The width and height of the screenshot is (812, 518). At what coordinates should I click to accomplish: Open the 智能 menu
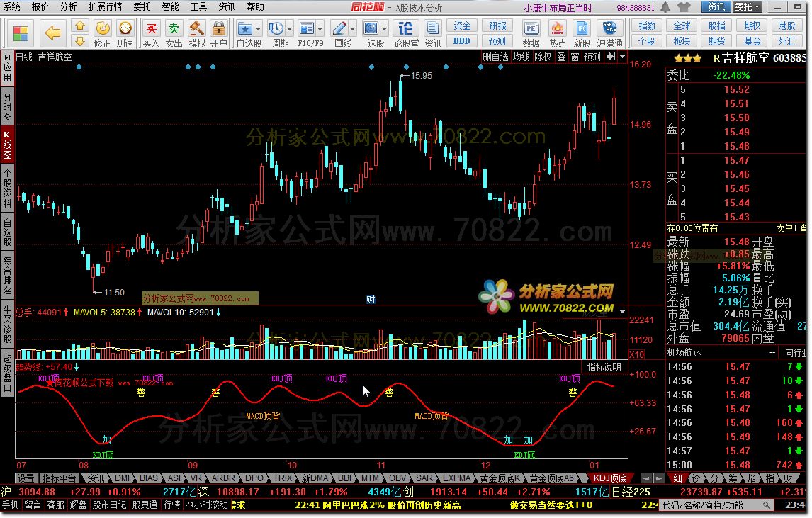point(170,6)
